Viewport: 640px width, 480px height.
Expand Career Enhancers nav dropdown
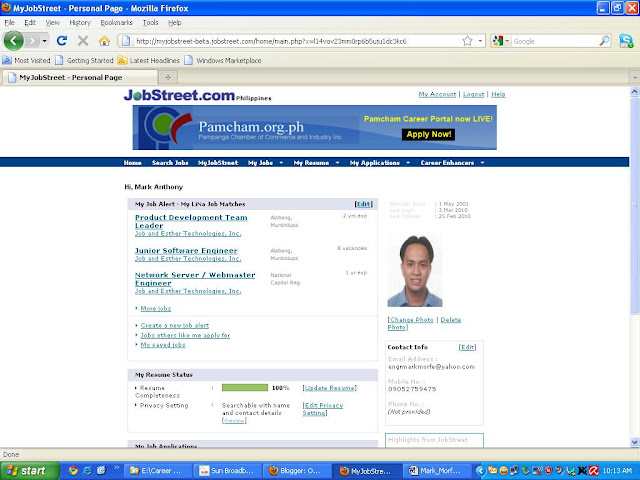482,163
